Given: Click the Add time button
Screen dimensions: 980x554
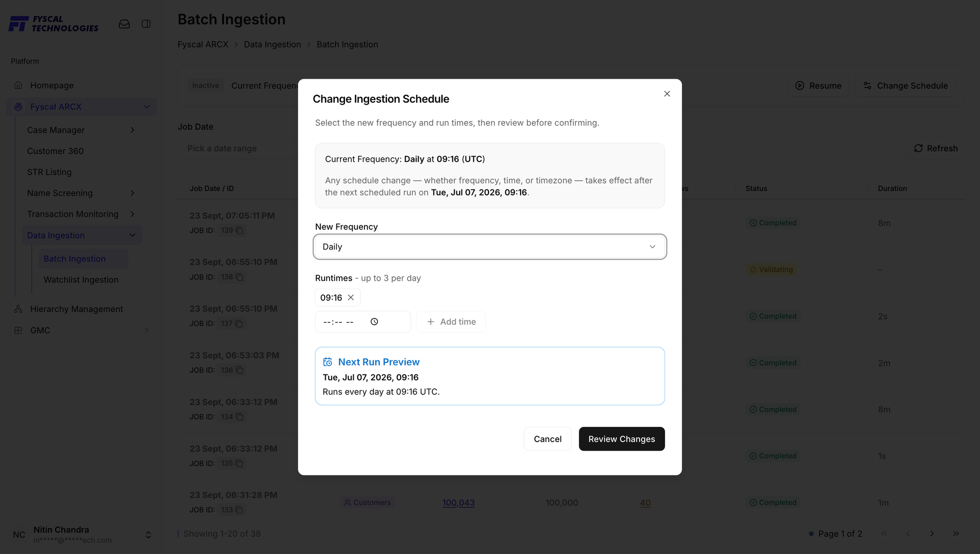Looking at the screenshot, I should click(451, 322).
